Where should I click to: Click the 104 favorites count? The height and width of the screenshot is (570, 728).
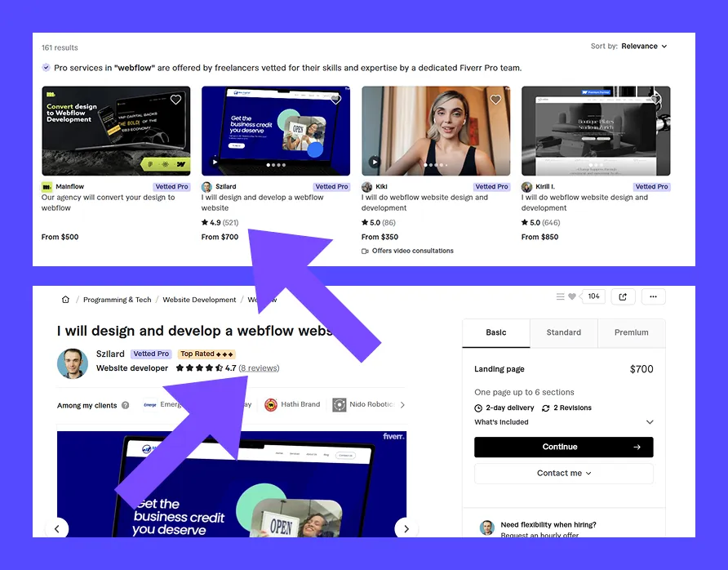point(593,296)
